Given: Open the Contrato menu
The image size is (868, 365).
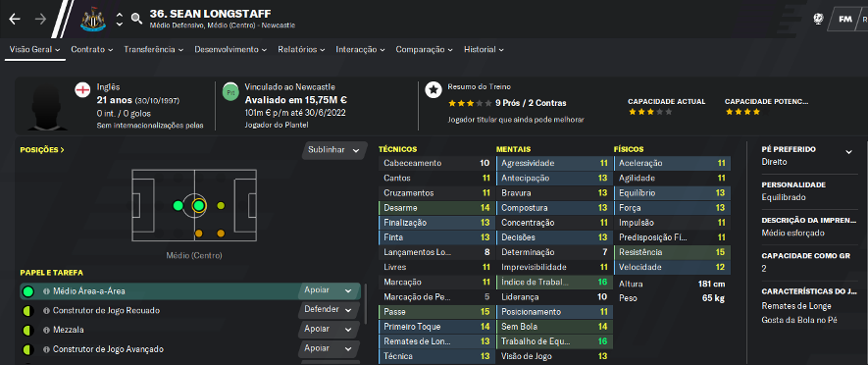Looking at the screenshot, I should [x=92, y=49].
